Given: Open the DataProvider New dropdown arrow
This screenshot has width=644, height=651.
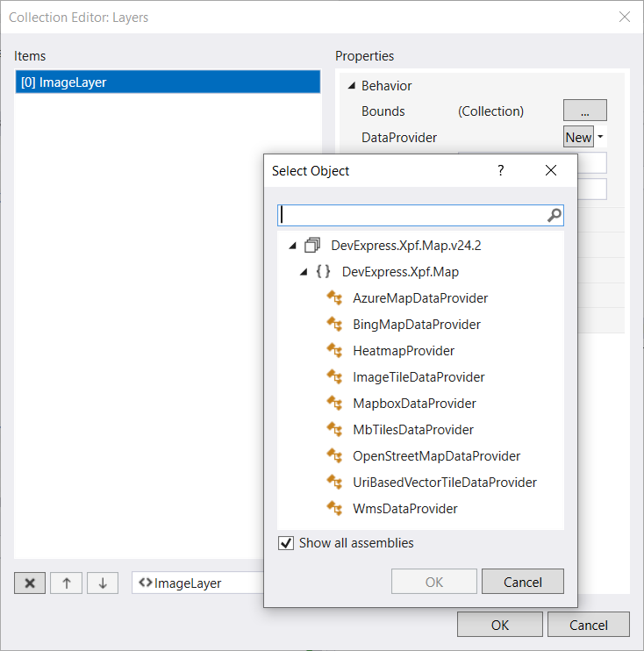Looking at the screenshot, I should tap(600, 137).
